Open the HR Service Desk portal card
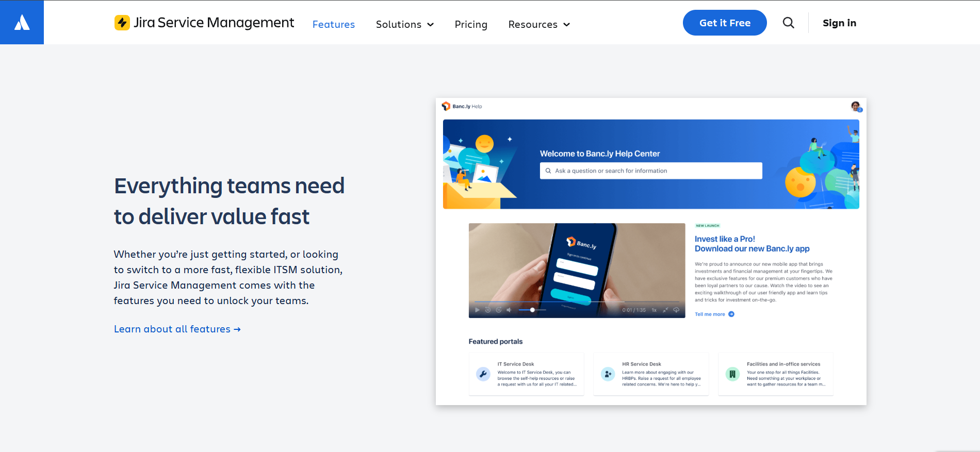This screenshot has width=980, height=452. [x=651, y=374]
